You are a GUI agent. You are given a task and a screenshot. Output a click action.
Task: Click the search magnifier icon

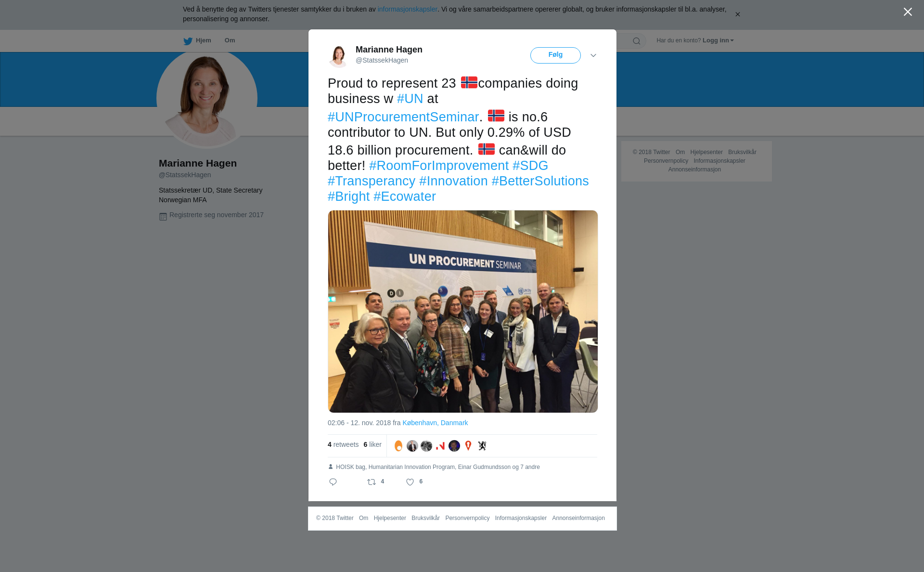coord(637,41)
